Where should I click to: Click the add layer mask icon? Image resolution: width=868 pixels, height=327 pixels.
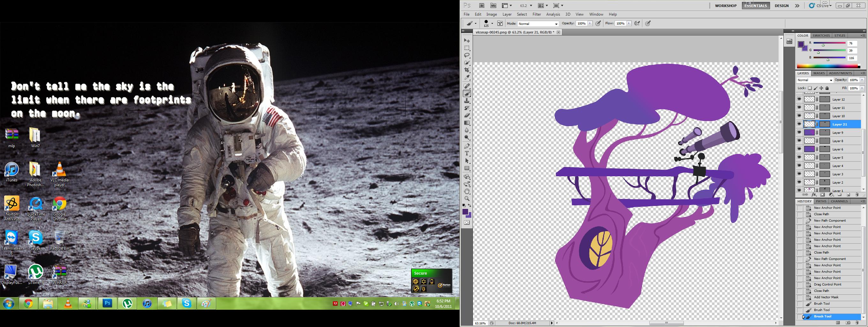coord(822,195)
